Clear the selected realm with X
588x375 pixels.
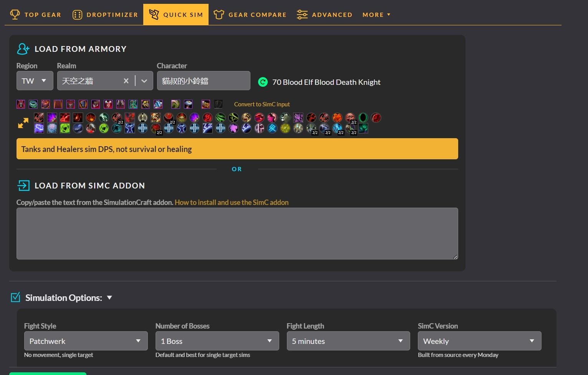[x=126, y=81]
